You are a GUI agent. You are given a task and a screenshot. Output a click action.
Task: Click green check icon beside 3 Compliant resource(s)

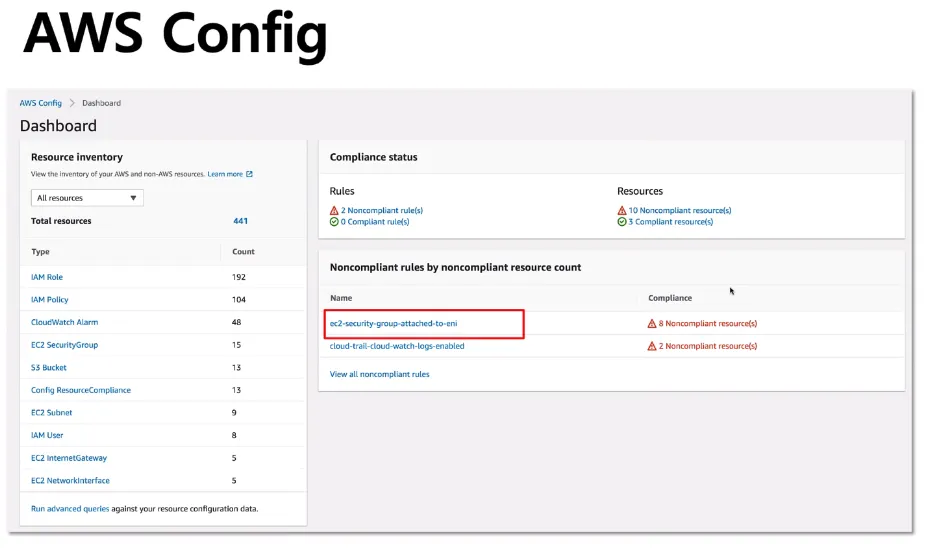click(x=622, y=222)
